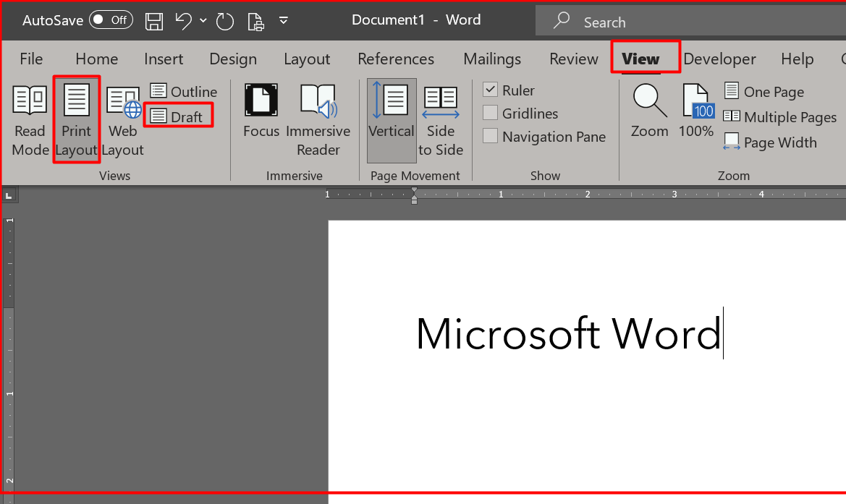Open the Developer tab
846x504 pixels.
pyautogui.click(x=720, y=59)
